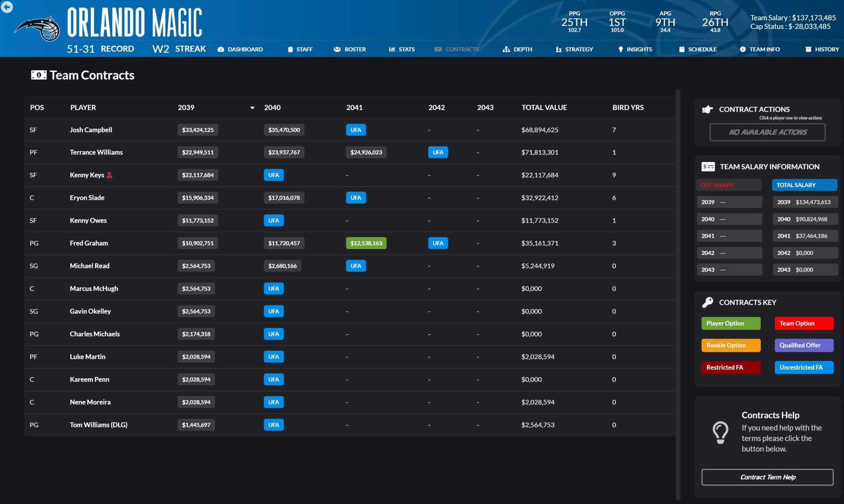
Task: Click the green Player Option swatch
Action: point(730,323)
